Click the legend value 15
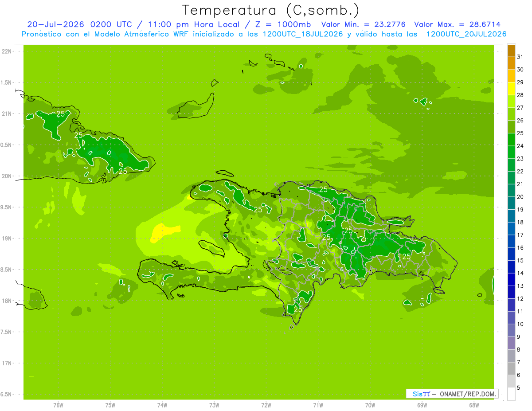532x411 pixels. [x=520, y=260]
